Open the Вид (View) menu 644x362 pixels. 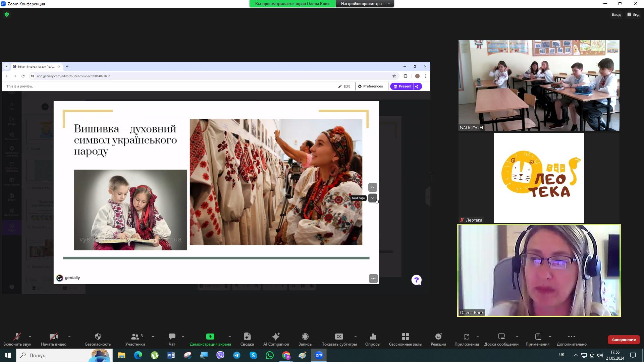click(x=633, y=14)
